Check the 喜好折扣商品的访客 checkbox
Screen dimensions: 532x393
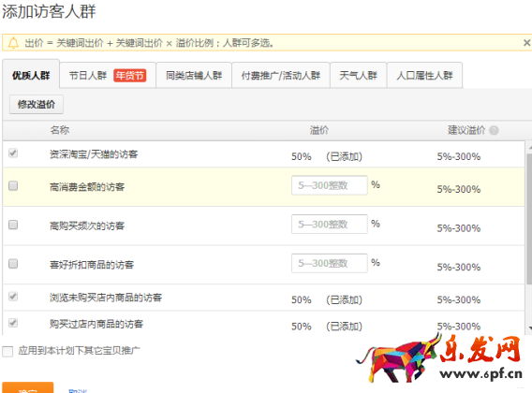(x=13, y=264)
